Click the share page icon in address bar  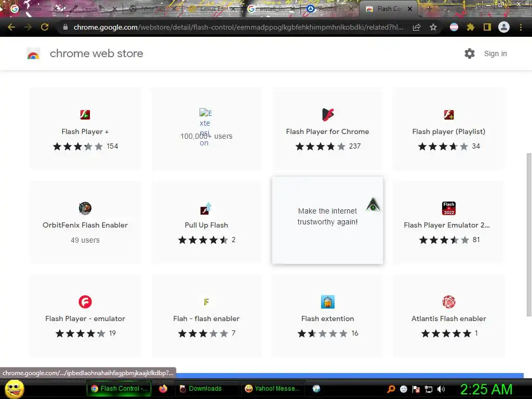pos(417,27)
